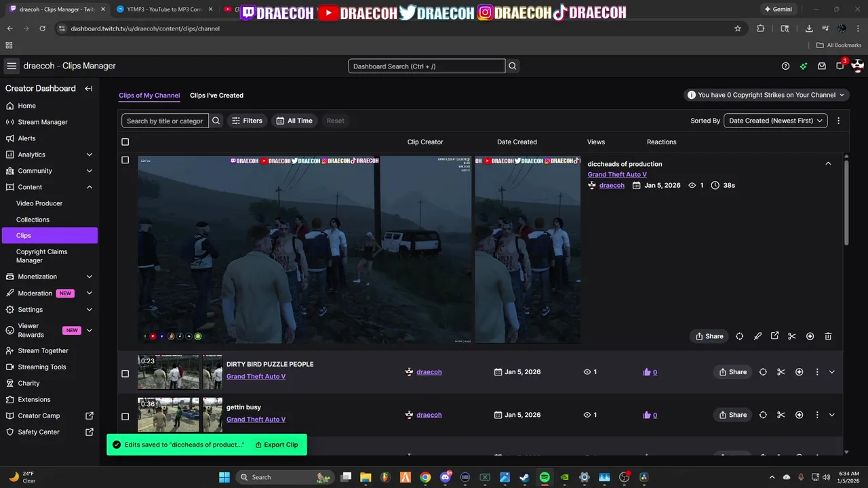
Task: Share the gettin busy clip
Action: (732, 415)
